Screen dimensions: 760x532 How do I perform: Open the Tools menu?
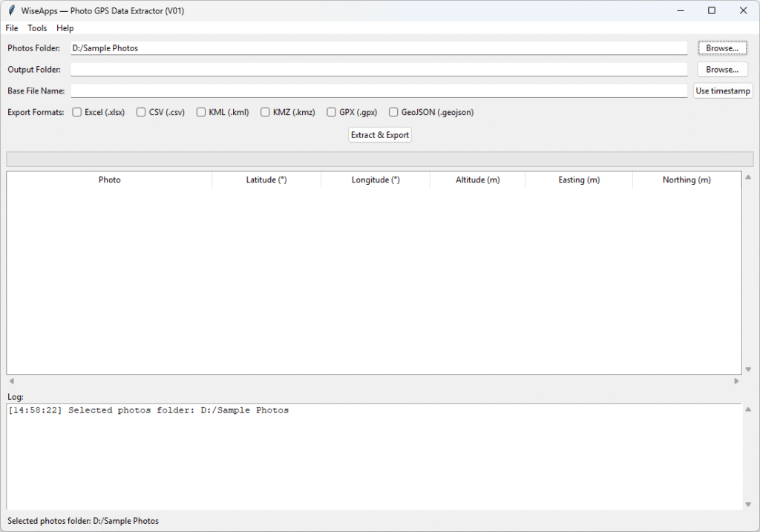(37, 28)
